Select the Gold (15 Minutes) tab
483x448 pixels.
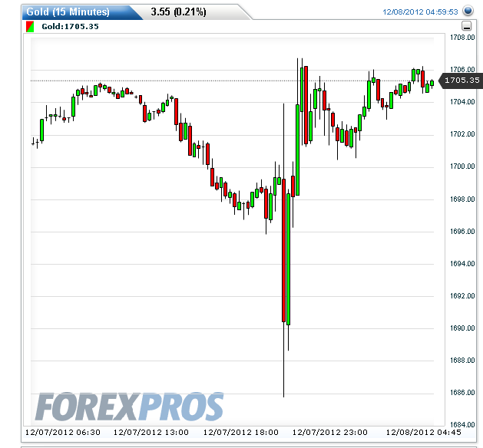[x=68, y=12]
